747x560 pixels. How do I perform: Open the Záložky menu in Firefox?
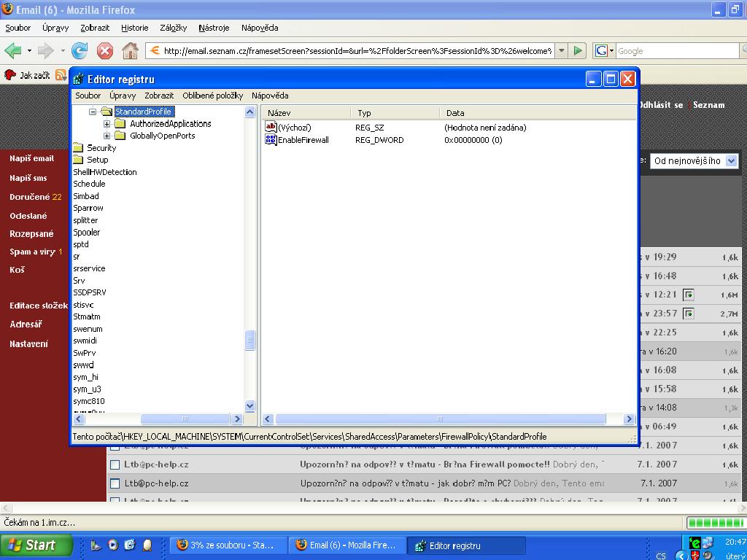coord(172,28)
